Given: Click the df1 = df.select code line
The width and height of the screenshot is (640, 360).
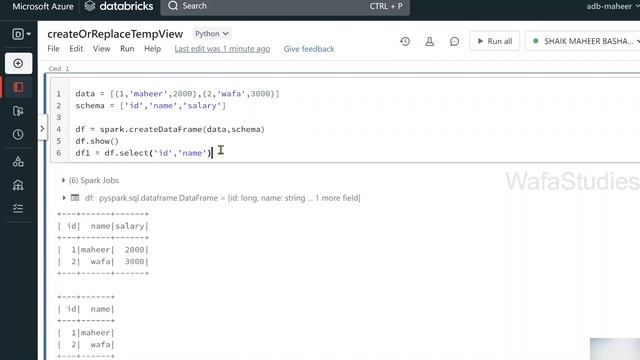Looking at the screenshot, I should tap(143, 153).
